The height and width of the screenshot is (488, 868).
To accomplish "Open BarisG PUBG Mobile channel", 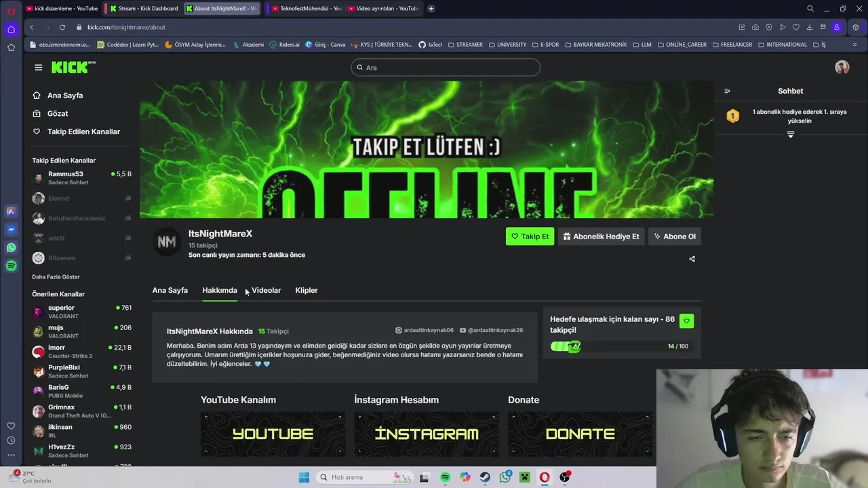I will tap(82, 391).
